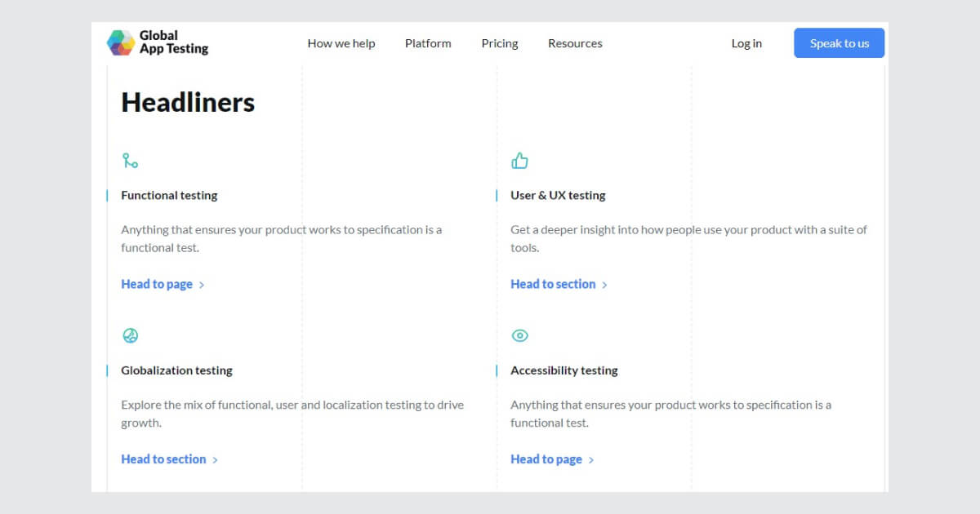Open the Platform menu

tap(428, 43)
